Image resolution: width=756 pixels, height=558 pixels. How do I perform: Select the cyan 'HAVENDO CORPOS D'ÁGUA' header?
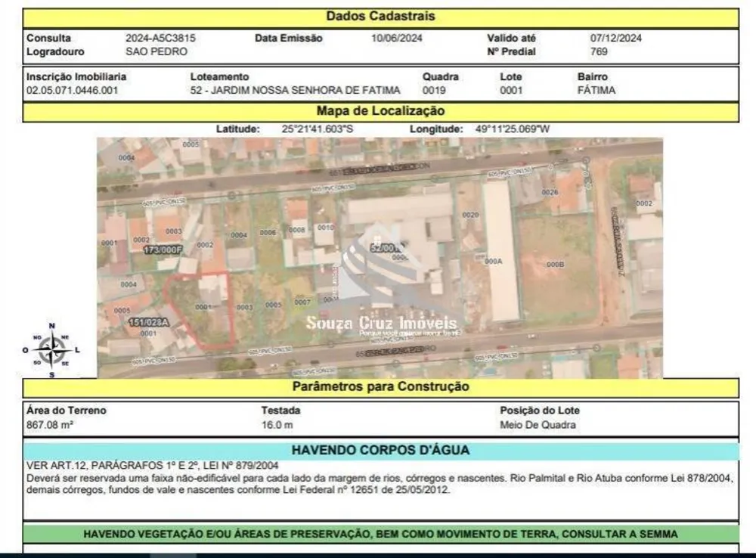380,451
